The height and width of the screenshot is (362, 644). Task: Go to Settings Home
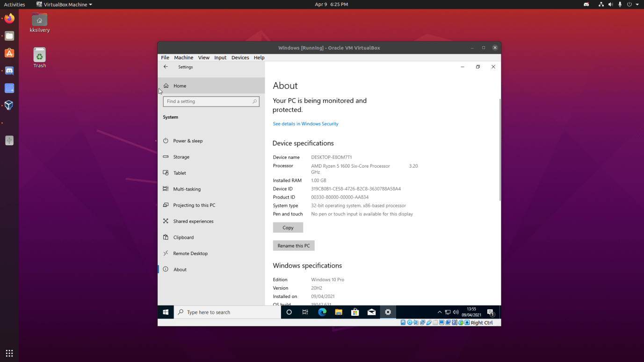pyautogui.click(x=211, y=86)
